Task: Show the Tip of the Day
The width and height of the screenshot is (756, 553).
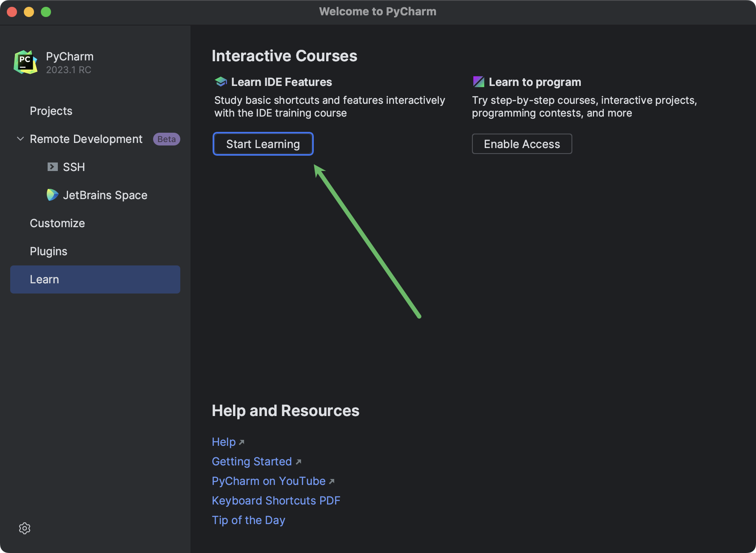Action: point(248,520)
